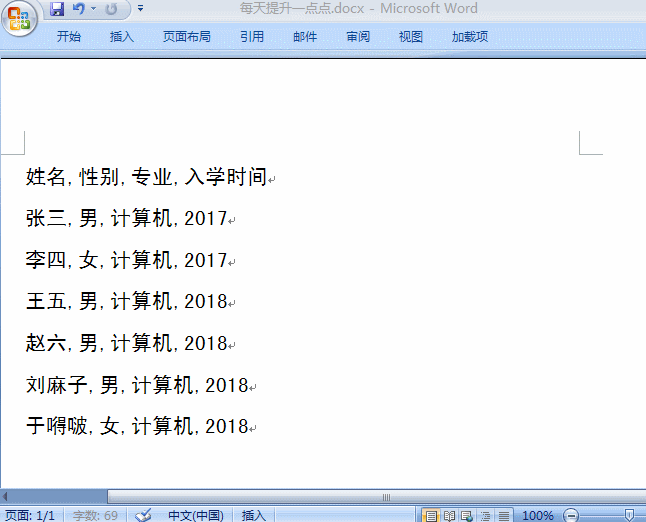This screenshot has width=646, height=522.
Task: Click the line 刘麻子, 男, 计算机, 2018
Action: (x=137, y=385)
